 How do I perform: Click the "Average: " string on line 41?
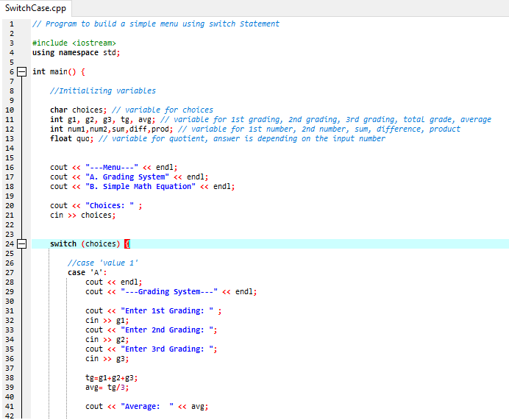147,406
